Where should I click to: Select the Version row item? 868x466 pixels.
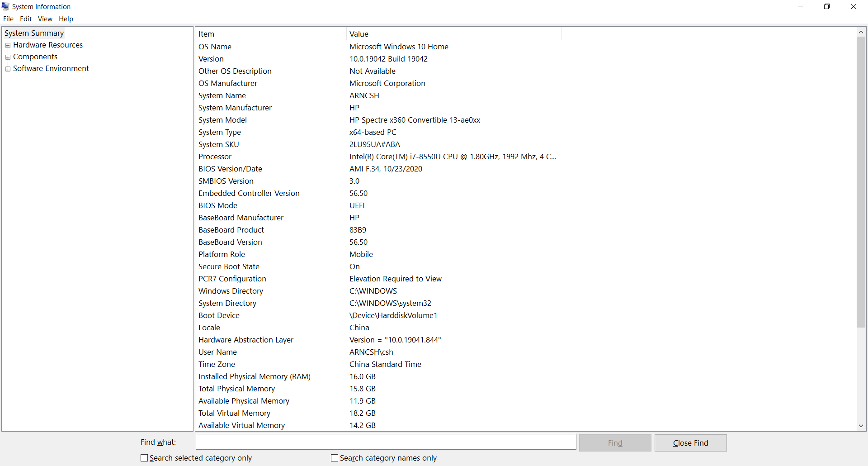tap(378, 59)
